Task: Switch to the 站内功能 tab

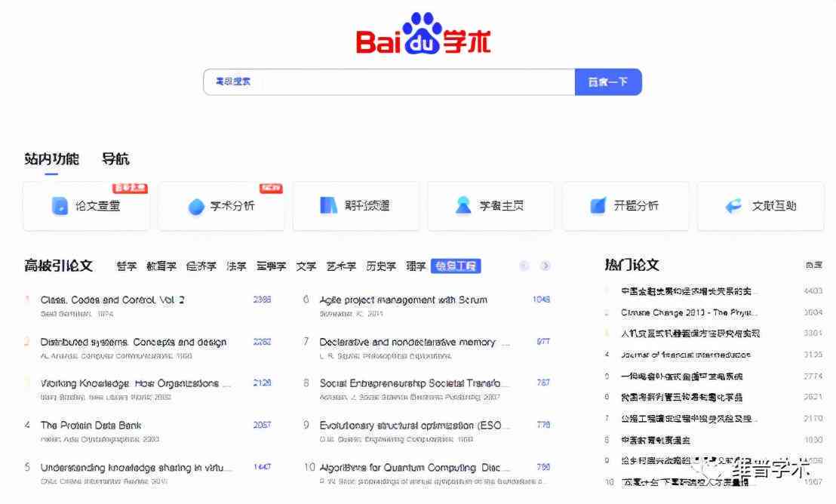Action: (52, 159)
